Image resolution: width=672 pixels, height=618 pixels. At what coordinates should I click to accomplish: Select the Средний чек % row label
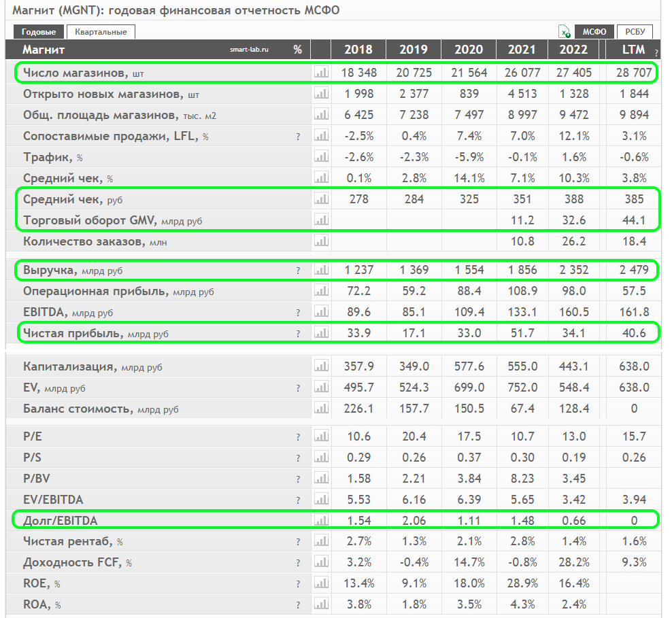(x=68, y=178)
